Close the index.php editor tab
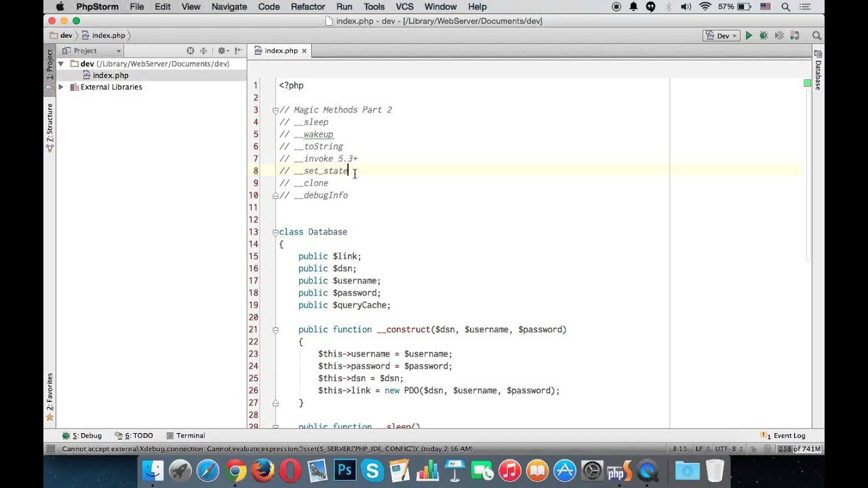The image size is (868, 488). point(304,51)
